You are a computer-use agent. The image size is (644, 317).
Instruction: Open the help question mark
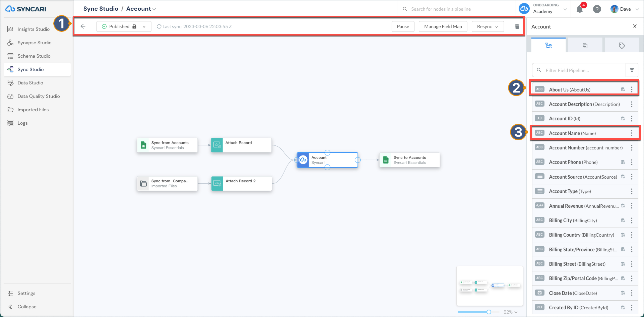[x=597, y=9]
